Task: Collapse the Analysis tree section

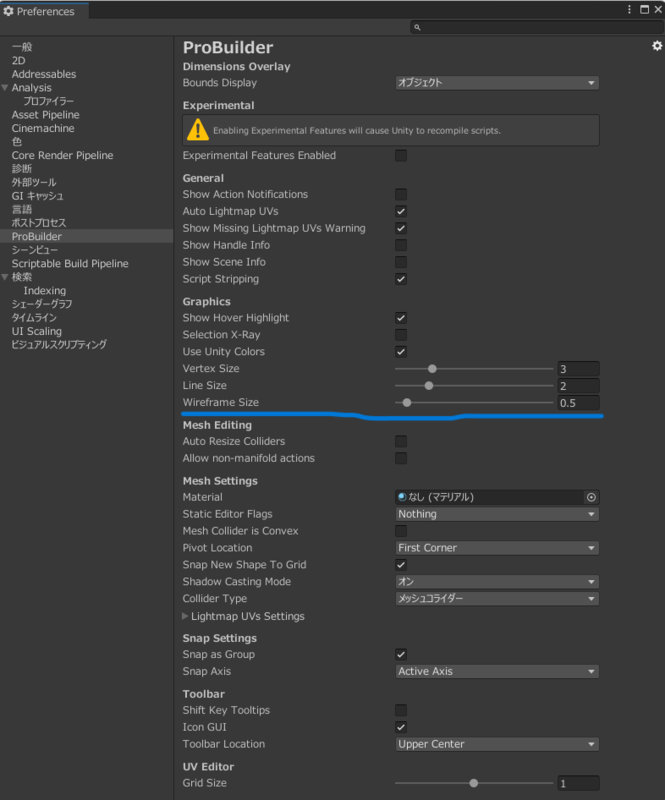Action: 6,88
